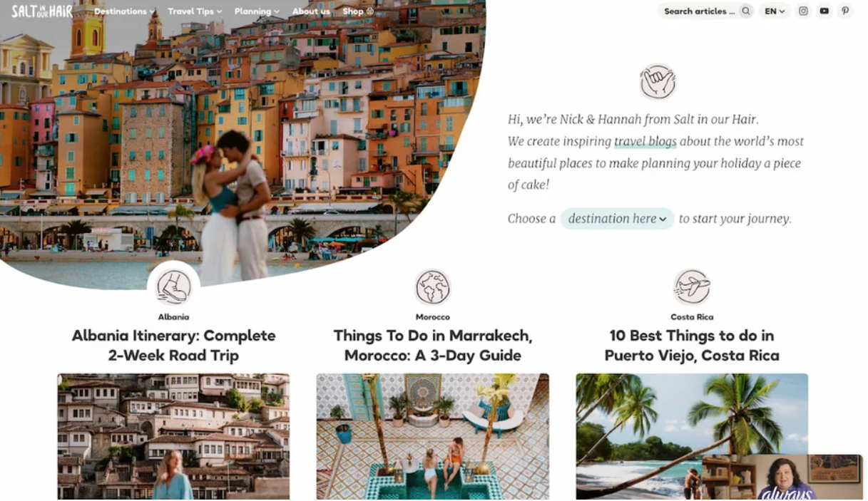Image resolution: width=868 pixels, height=501 pixels.
Task: Focus the Search articles field
Action: pyautogui.click(x=699, y=11)
